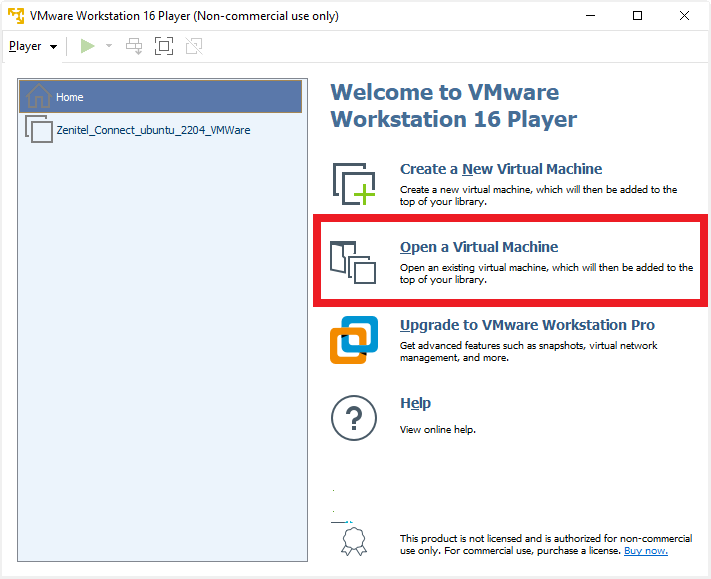Open the Player menu dropdown
Screen dimensions: 711x579
point(32,46)
